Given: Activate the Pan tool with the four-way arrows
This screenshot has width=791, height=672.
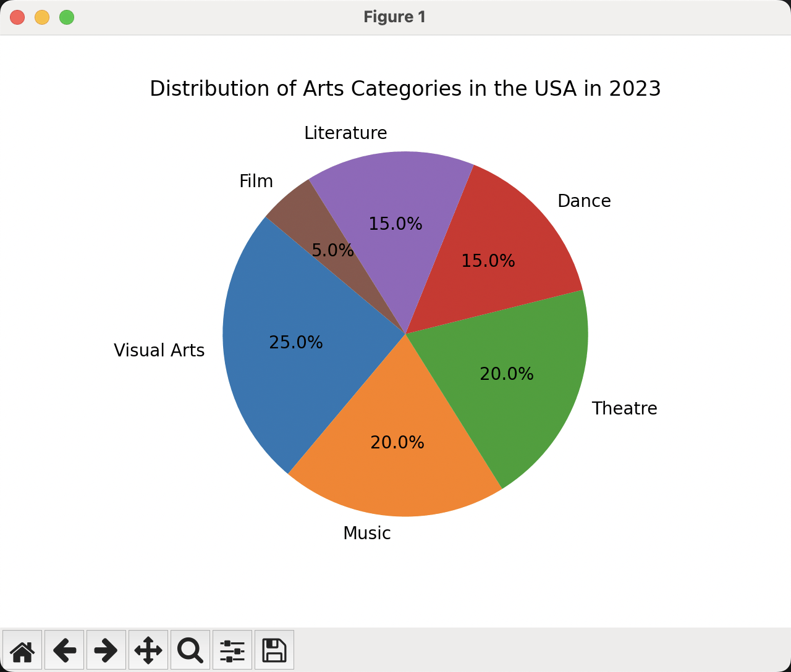Looking at the screenshot, I should pyautogui.click(x=148, y=650).
